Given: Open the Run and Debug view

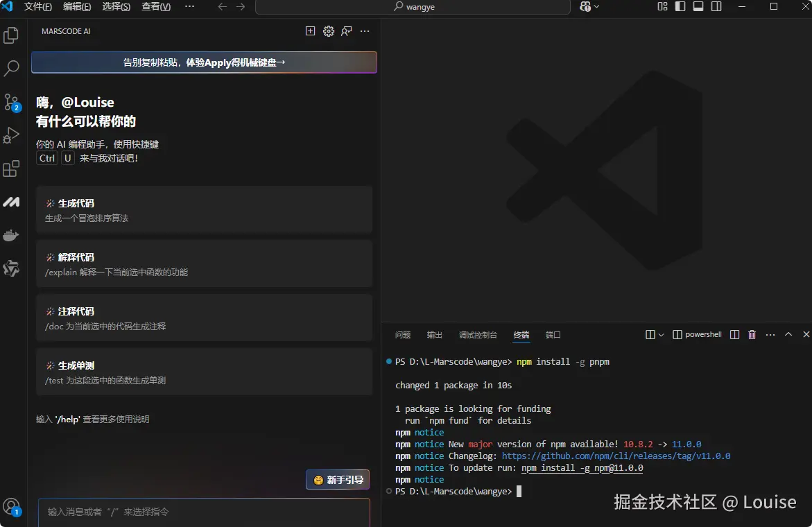Looking at the screenshot, I should click(x=11, y=135).
